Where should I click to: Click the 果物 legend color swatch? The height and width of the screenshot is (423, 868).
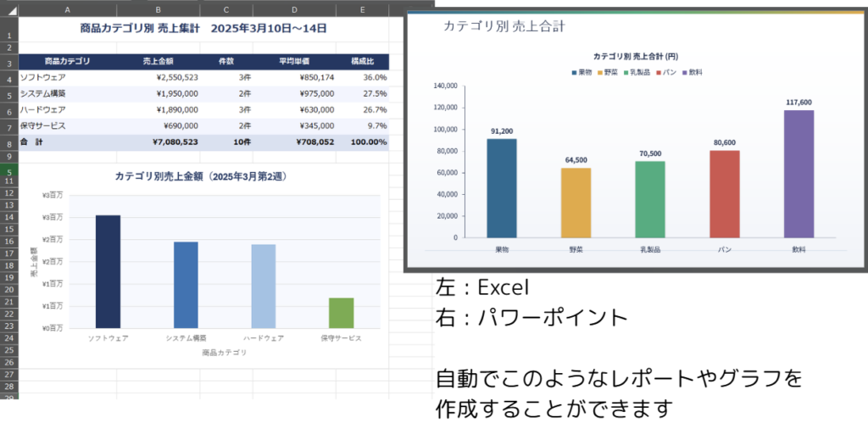(x=574, y=73)
